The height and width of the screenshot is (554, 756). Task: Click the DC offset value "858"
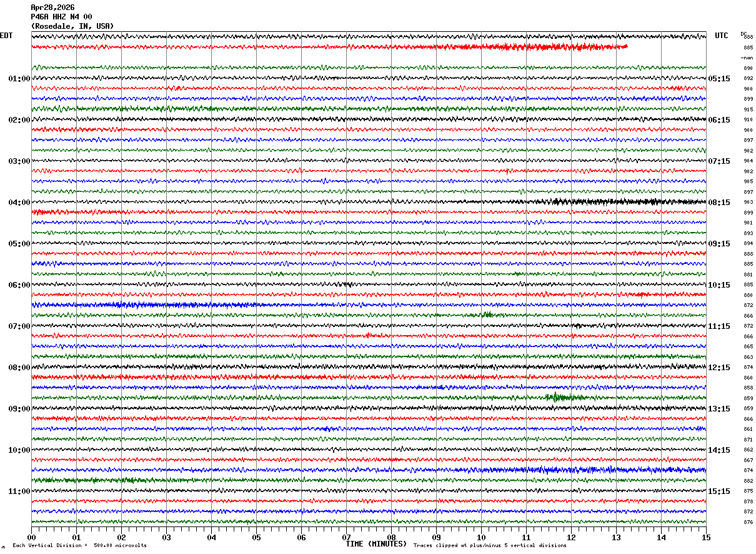(748, 388)
